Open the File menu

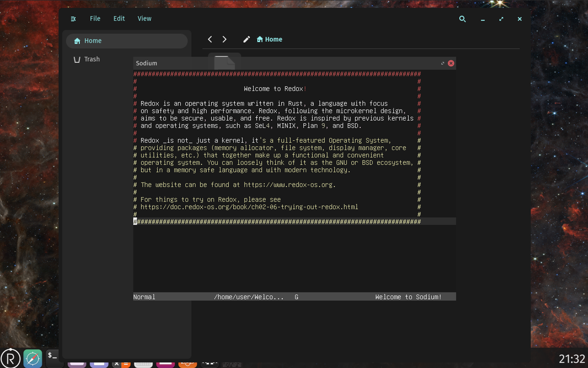(x=95, y=19)
